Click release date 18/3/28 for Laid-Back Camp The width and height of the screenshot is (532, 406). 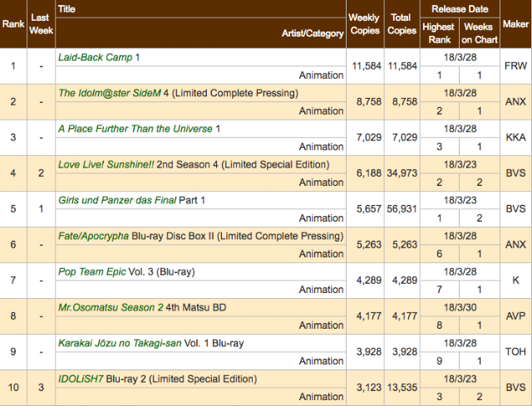click(x=460, y=57)
